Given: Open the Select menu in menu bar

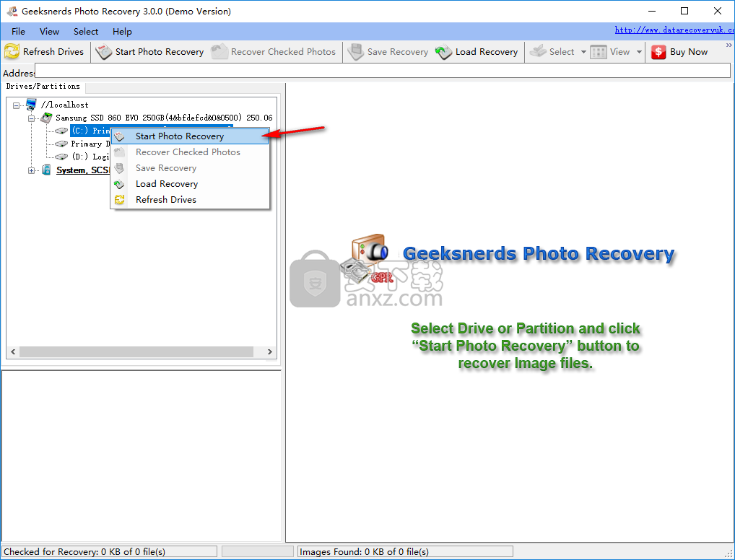Looking at the screenshot, I should (86, 32).
